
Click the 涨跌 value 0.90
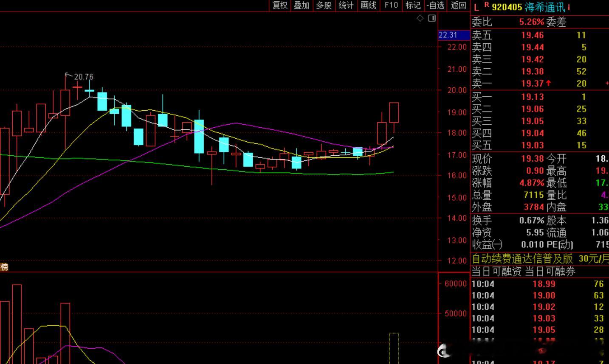pos(535,171)
